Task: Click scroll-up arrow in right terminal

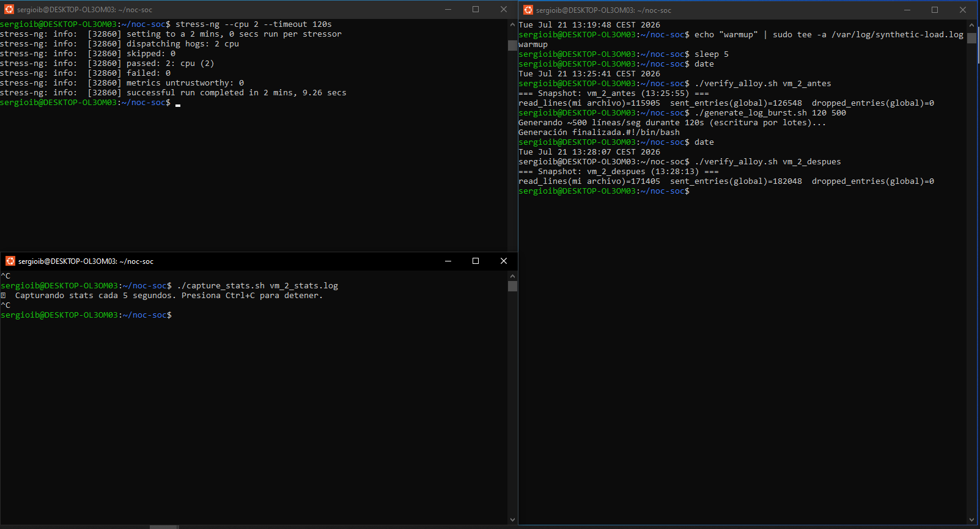Action: 971,25
